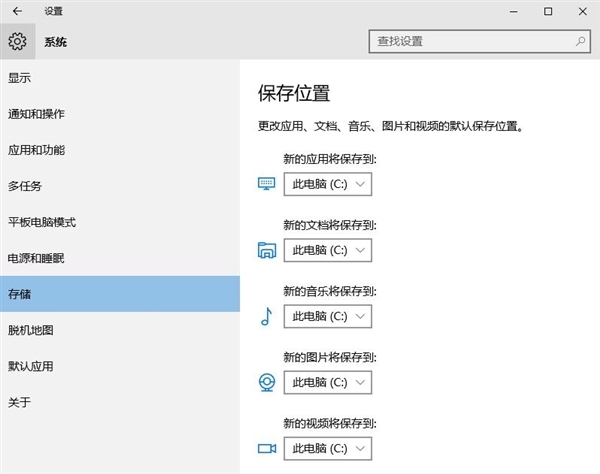Viewport: 600px width, 474px height.
Task: Click the 查找设置 search field
Action: [x=468, y=42]
